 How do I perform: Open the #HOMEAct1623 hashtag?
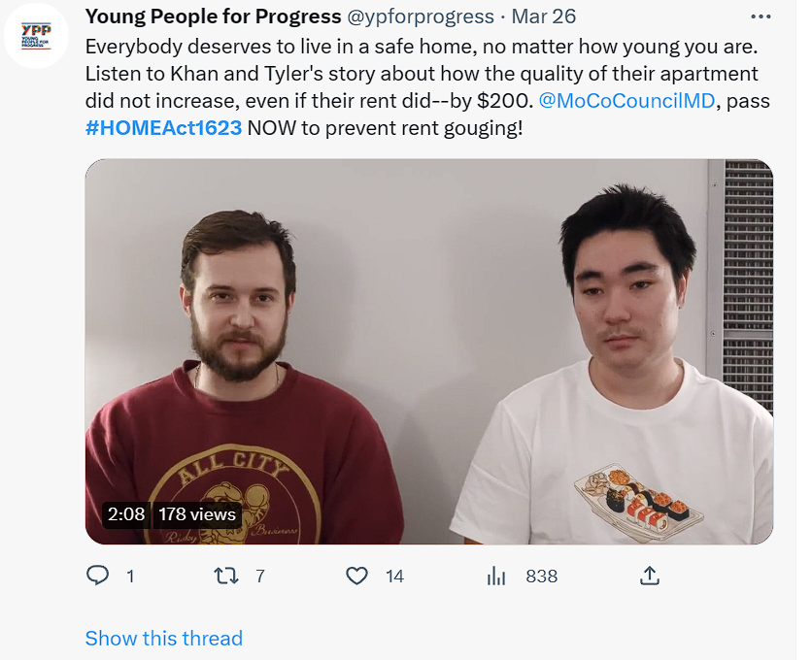163,127
